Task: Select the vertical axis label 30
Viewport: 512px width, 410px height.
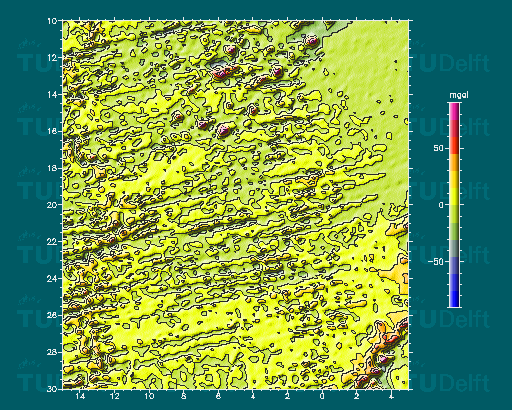Action: point(52,389)
